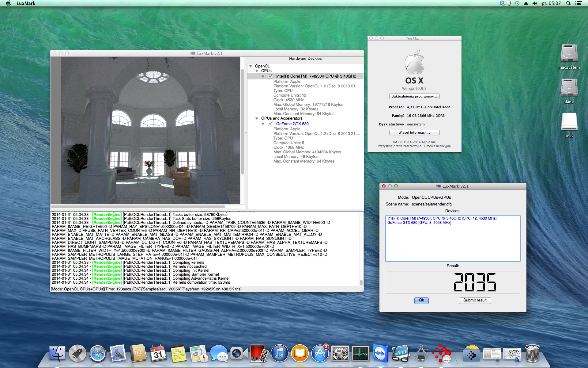Select the GeForce GTX 680 name in tree
The image size is (588, 368).
click(292, 124)
